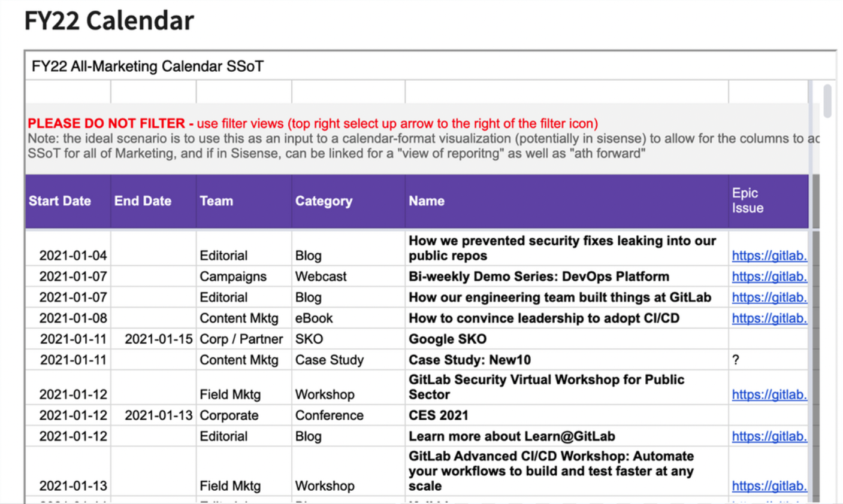Click the Start Date column header
The image size is (843, 504).
pos(60,201)
